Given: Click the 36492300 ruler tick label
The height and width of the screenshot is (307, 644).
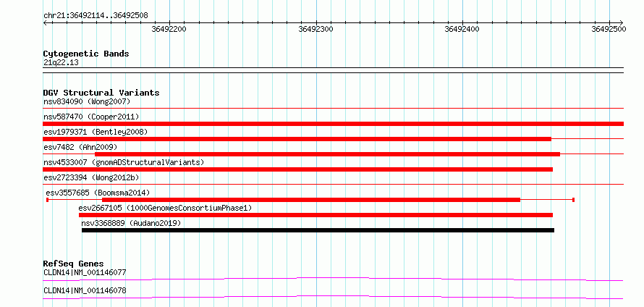Looking at the screenshot, I should (315, 29).
